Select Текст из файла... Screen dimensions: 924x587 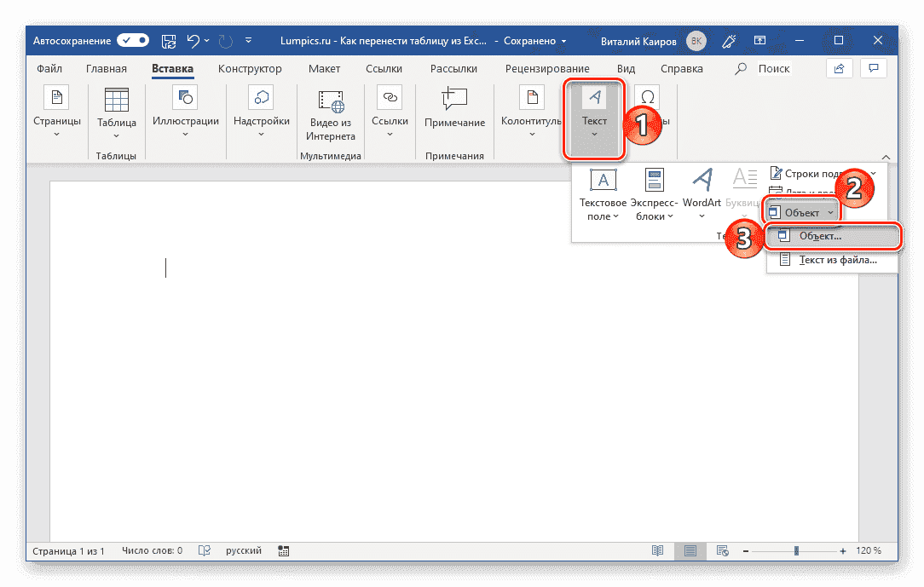click(833, 260)
